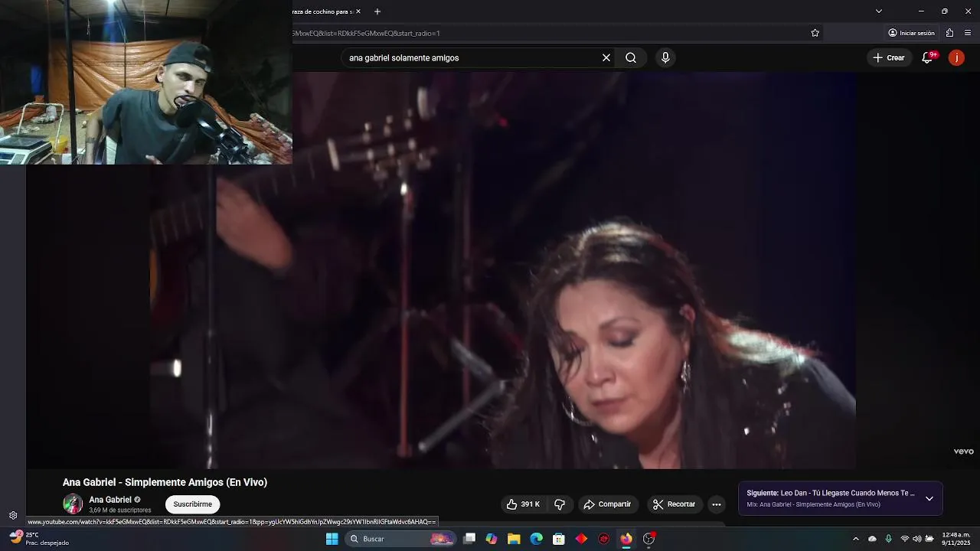Dislike the video with thumbs down

[560, 504]
